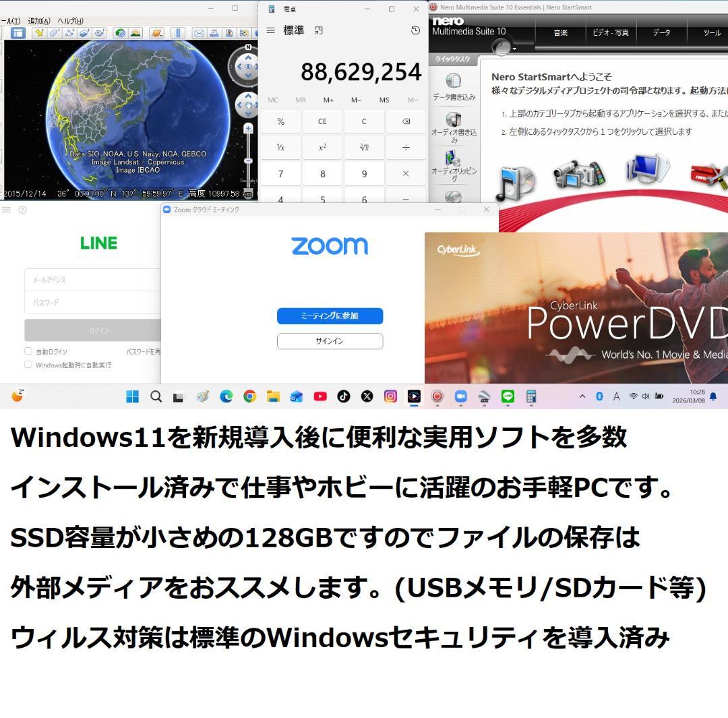The width and height of the screenshot is (728, 718).
Task: Toggle calculator keep-on-top icon
Action: point(318,30)
